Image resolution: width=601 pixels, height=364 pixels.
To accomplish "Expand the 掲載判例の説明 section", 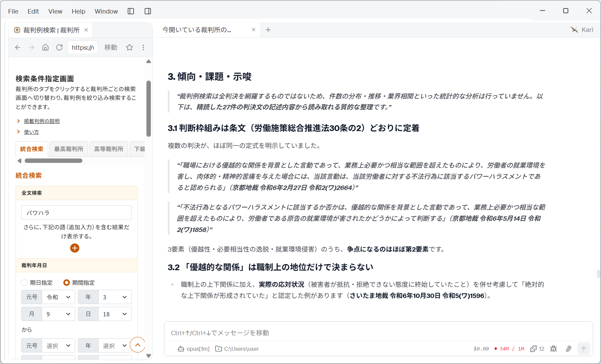I will tap(42, 121).
